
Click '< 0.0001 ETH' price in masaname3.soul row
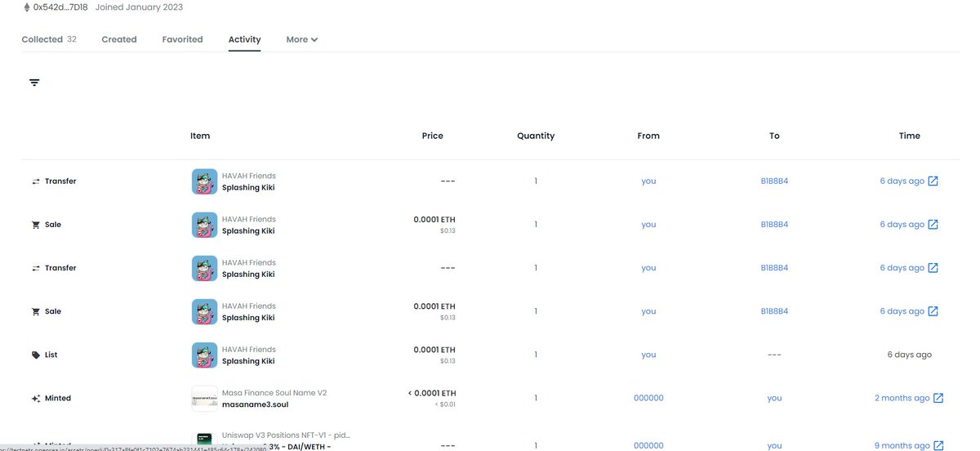click(x=431, y=393)
